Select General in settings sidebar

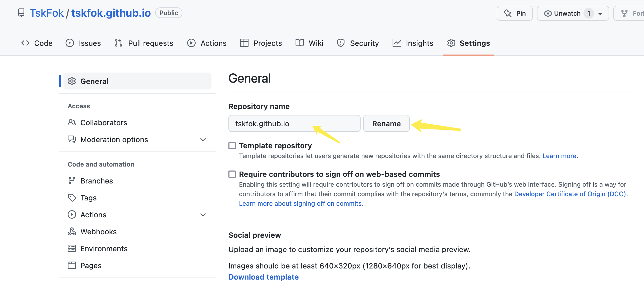(137, 81)
